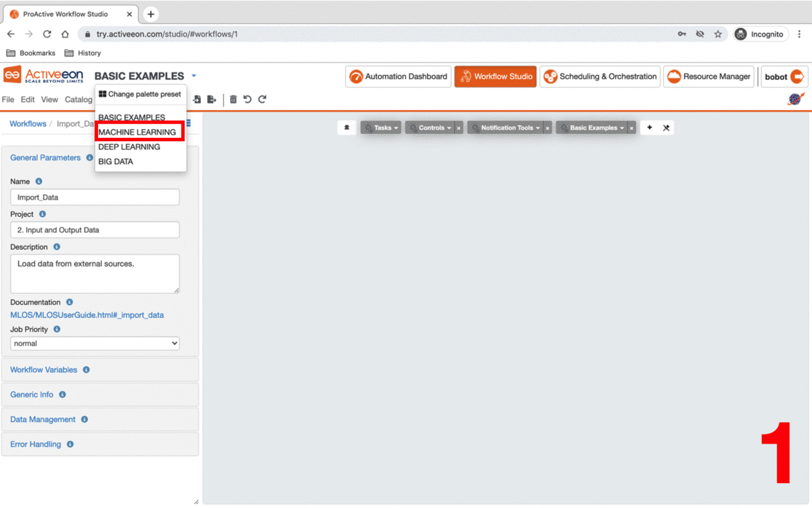Open the File menu
Image resolution: width=812 pixels, height=508 pixels.
pyautogui.click(x=8, y=99)
